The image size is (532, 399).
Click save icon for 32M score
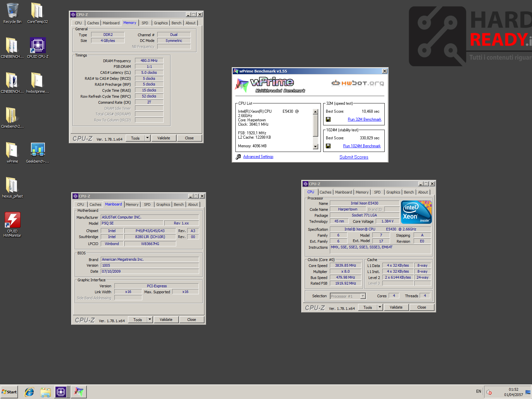point(328,119)
